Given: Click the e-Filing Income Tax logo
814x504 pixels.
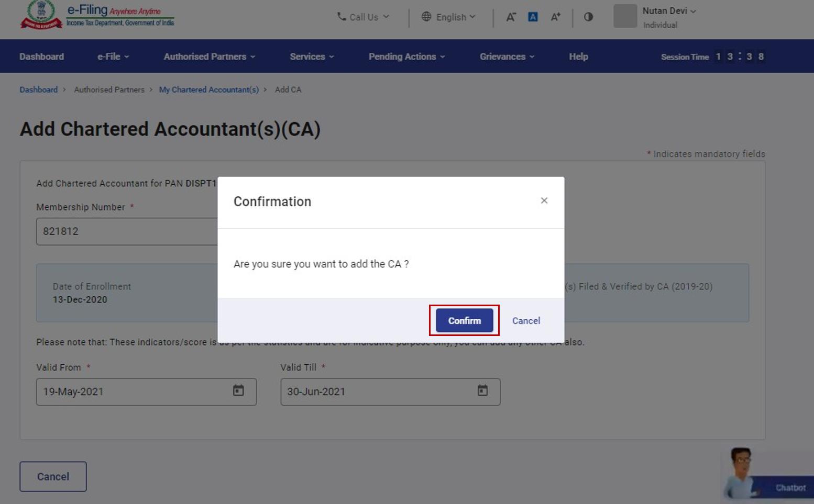Looking at the screenshot, I should pyautogui.click(x=97, y=16).
